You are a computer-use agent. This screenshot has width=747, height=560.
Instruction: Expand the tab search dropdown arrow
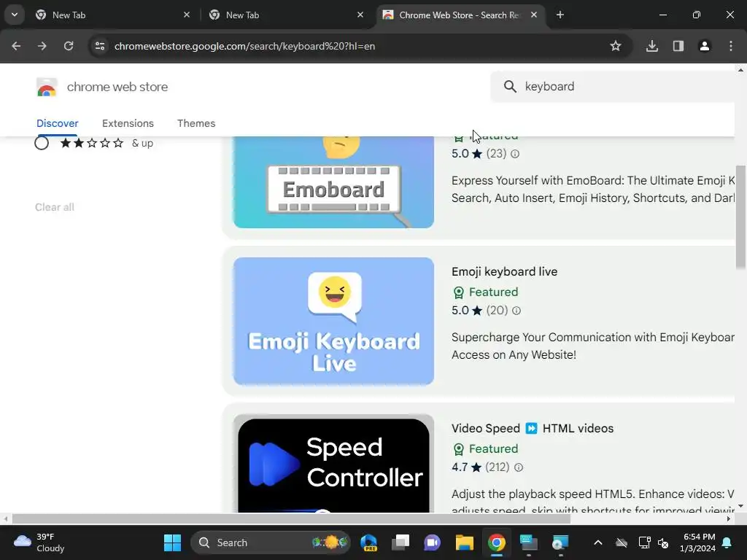[15, 15]
